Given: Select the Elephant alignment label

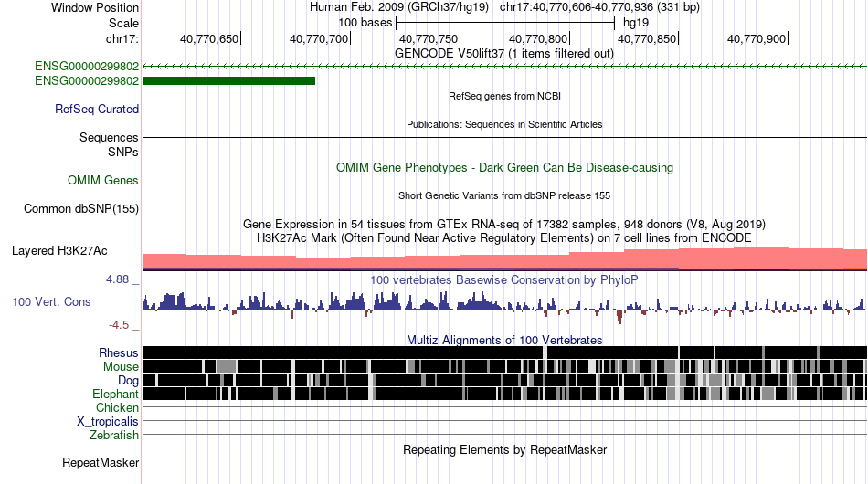Looking at the screenshot, I should point(115,394).
